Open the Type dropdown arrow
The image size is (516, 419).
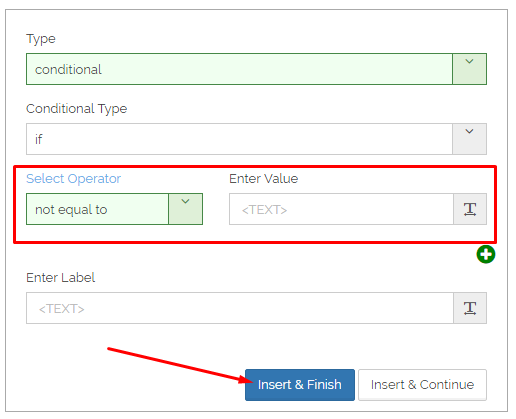[x=469, y=69]
